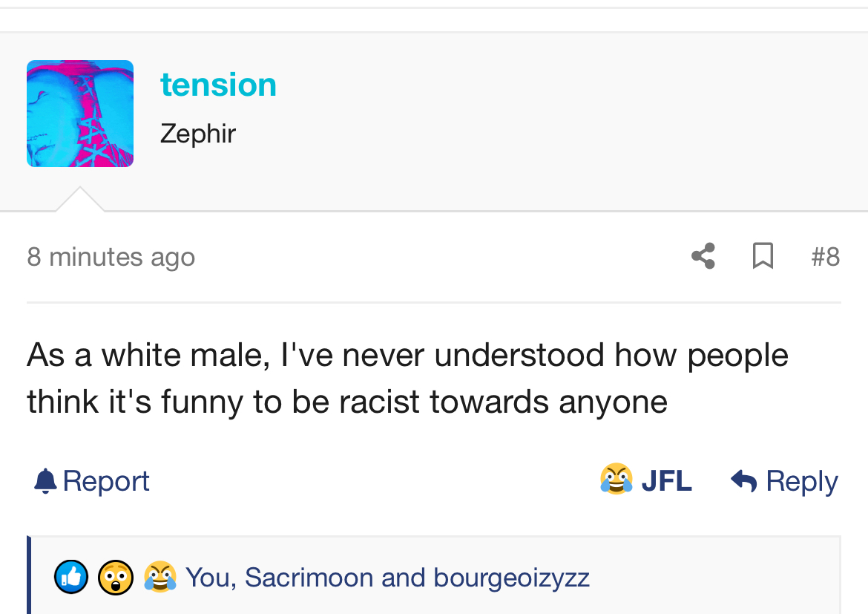Bookmark this post with the bookmark icon

[763, 256]
